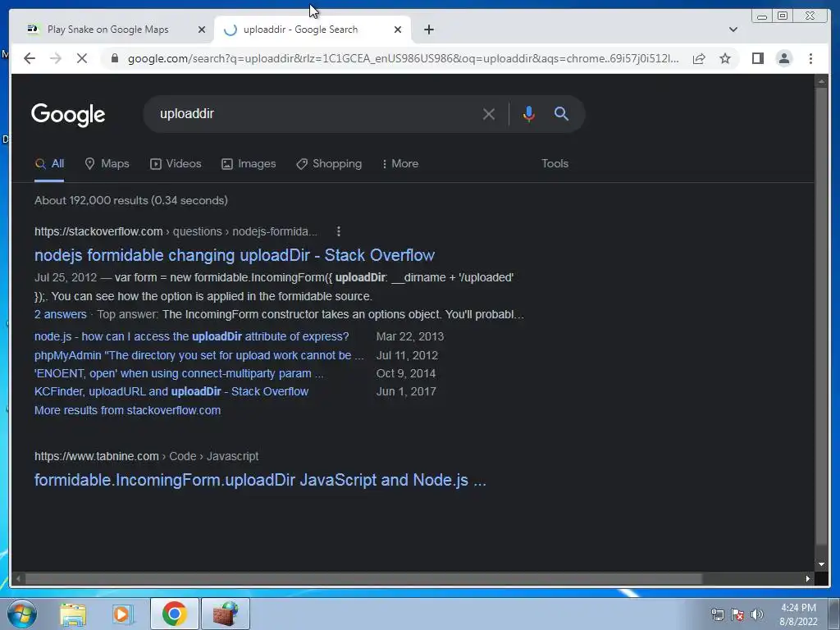Select the All results tab
840x630 pixels.
coord(49,164)
